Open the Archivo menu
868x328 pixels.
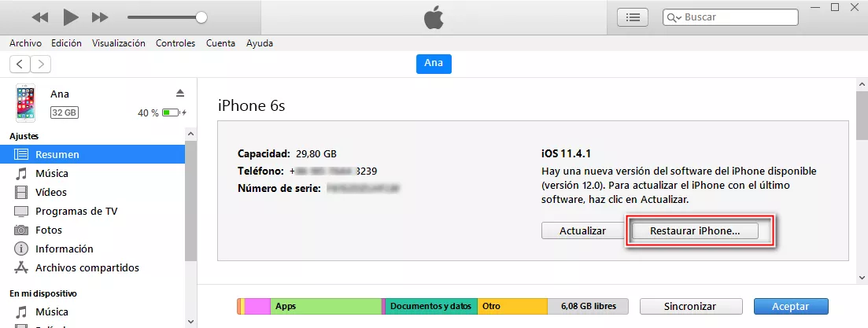click(x=25, y=43)
